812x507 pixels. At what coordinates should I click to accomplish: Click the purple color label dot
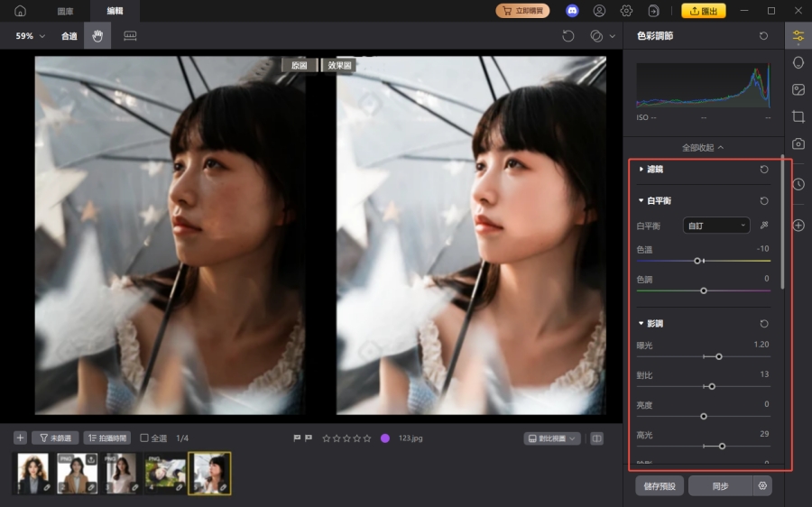(x=385, y=438)
